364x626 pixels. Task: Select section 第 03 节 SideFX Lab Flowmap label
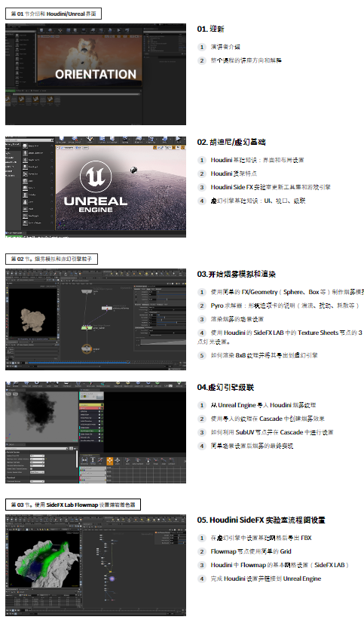pos(73,505)
